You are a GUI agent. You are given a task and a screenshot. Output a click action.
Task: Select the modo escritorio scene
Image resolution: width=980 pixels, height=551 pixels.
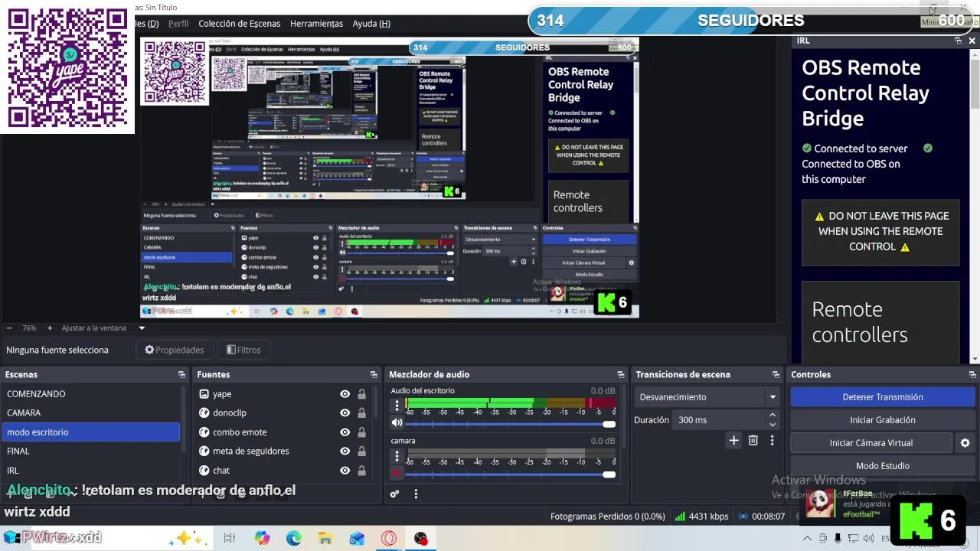tap(90, 432)
